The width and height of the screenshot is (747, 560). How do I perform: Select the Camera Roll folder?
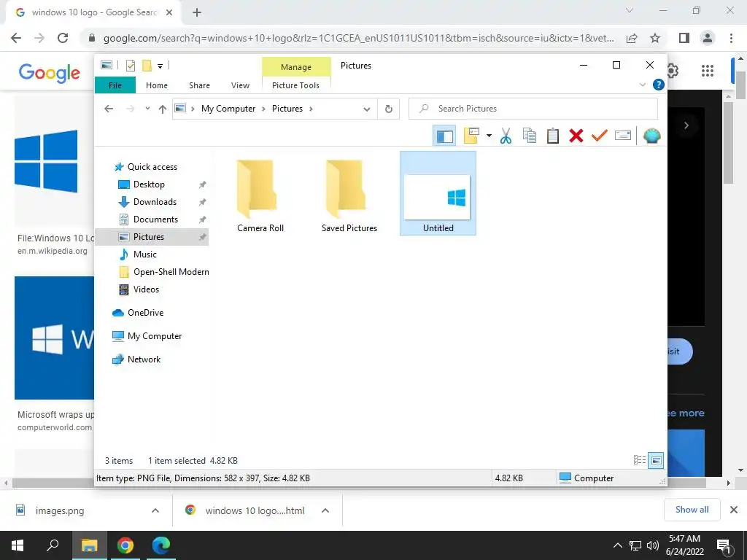(x=260, y=195)
